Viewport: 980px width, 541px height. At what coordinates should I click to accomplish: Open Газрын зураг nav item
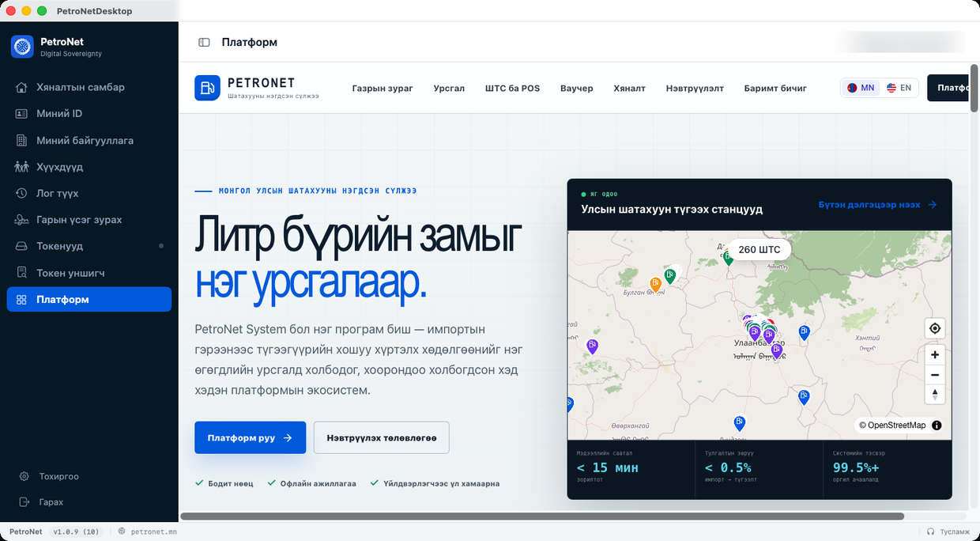[383, 88]
